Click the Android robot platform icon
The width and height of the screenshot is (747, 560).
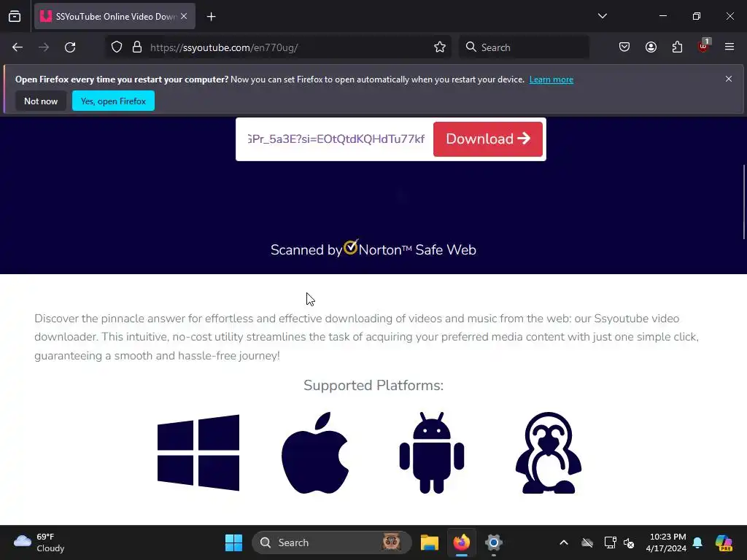pos(432,453)
